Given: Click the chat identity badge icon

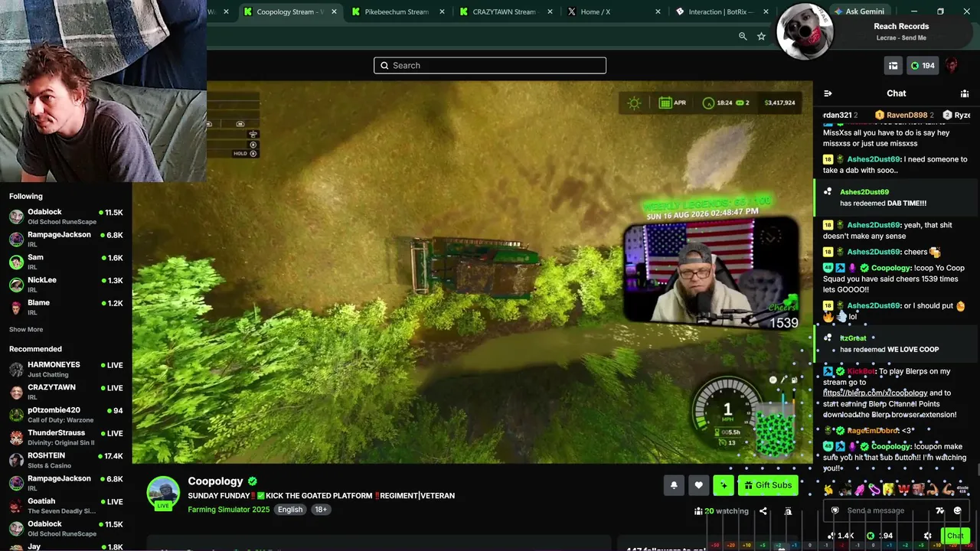Looking at the screenshot, I should click(x=835, y=510).
